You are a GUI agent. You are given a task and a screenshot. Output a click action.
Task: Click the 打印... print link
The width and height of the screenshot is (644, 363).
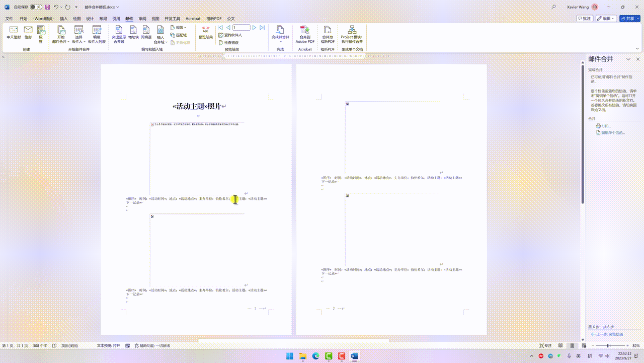(x=604, y=126)
